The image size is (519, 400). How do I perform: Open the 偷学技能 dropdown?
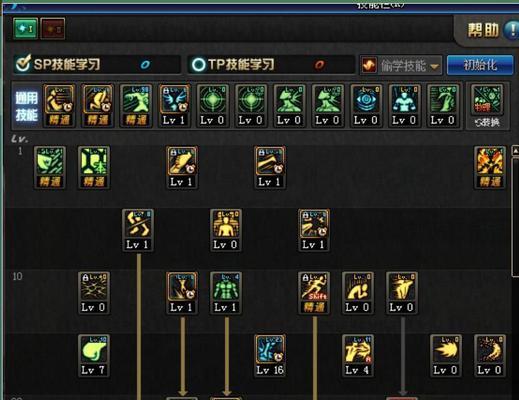pyautogui.click(x=401, y=65)
